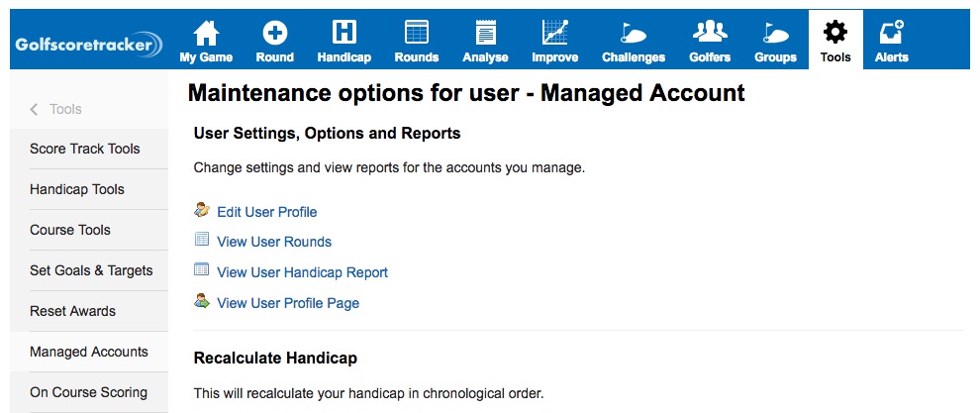The height and width of the screenshot is (413, 980).
Task: Click the Improve chart icon
Action: (554, 34)
